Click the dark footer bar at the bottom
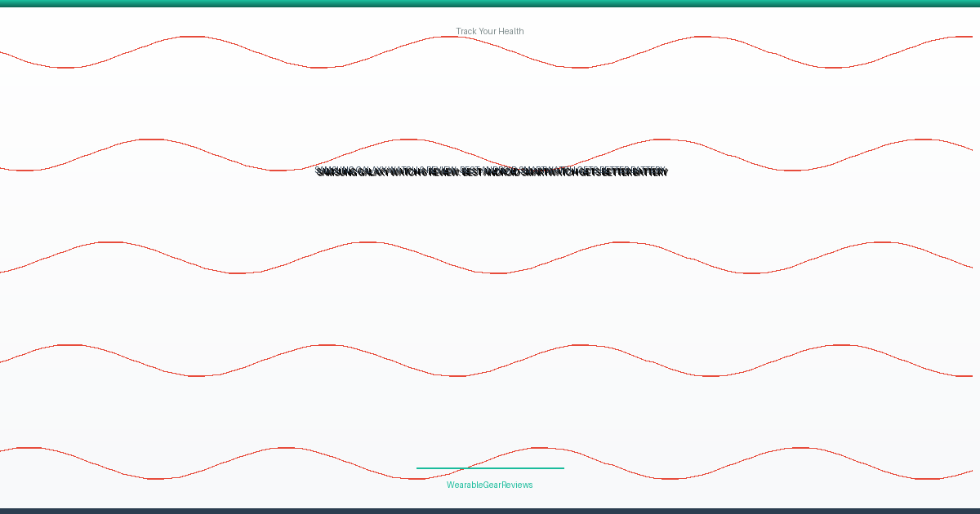The height and width of the screenshot is (514, 980). [x=490, y=511]
